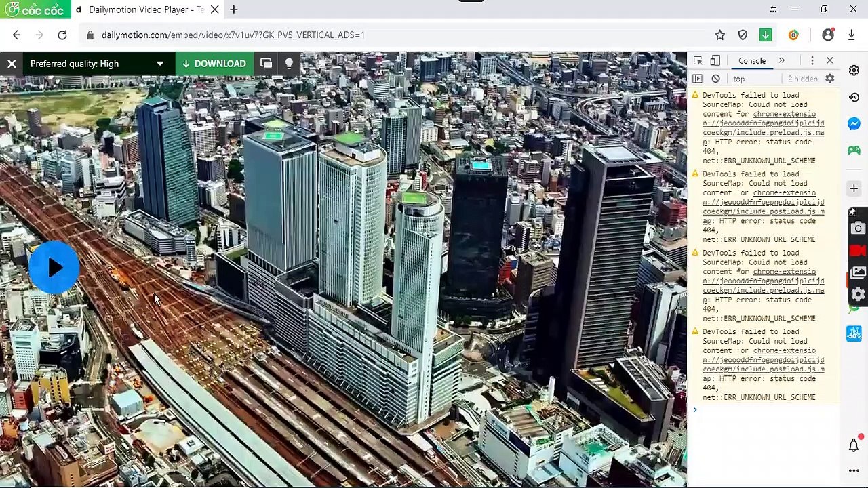Click the 2 hidden messages label
Viewport: 868px width, 488px height.
[x=802, y=79]
